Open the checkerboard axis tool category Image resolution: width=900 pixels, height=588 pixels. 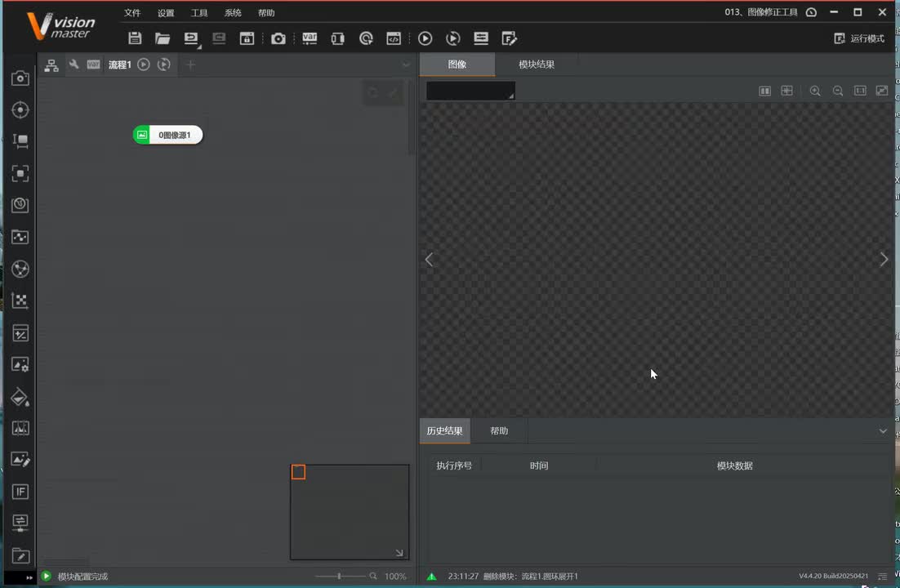20,301
